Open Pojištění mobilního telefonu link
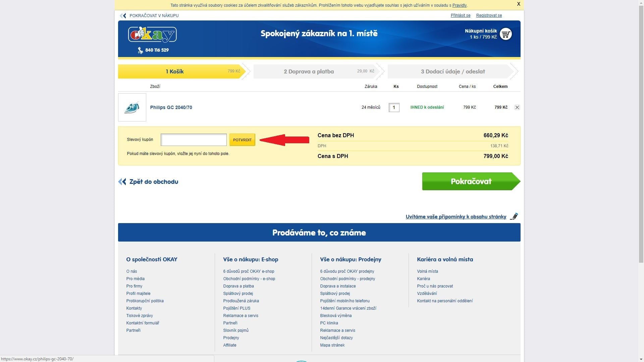 pyautogui.click(x=345, y=301)
